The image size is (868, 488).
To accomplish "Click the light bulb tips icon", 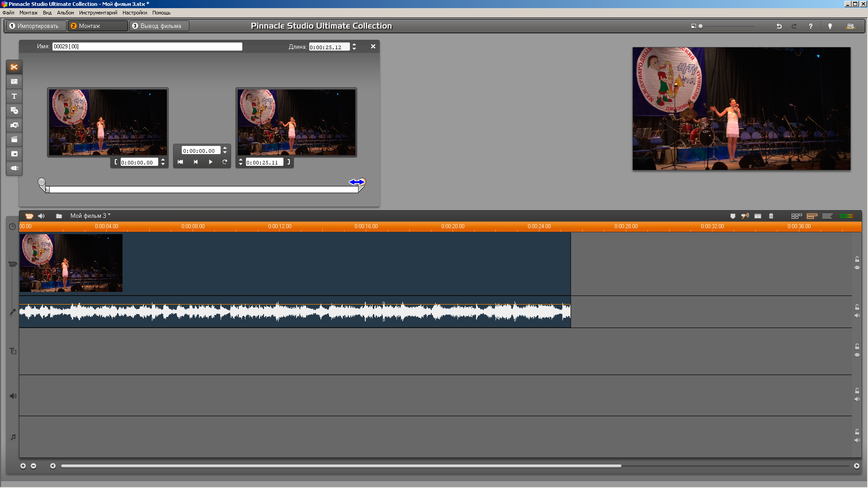I will [x=830, y=26].
